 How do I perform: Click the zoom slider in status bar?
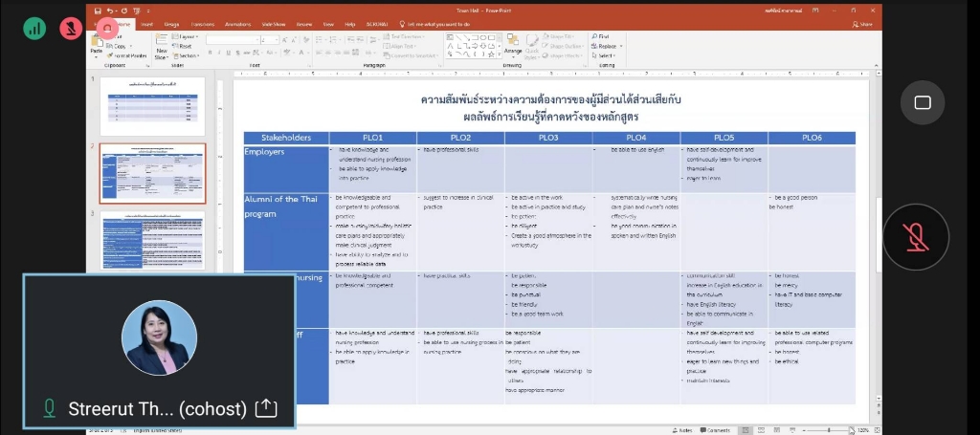click(828, 430)
